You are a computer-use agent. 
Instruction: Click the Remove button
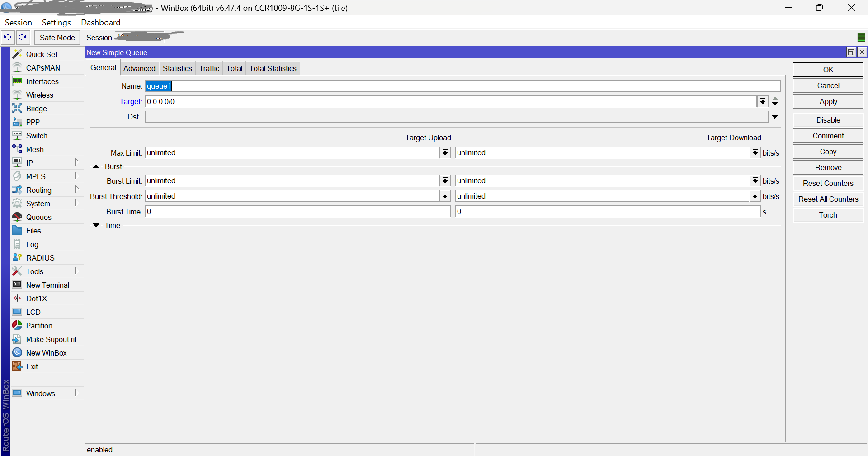coord(828,167)
